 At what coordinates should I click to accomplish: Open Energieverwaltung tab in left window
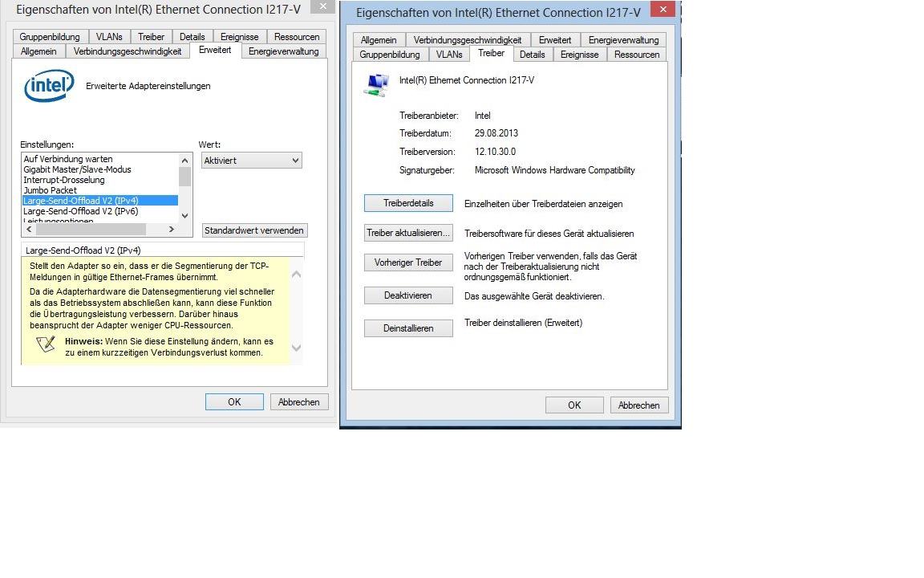[x=283, y=51]
